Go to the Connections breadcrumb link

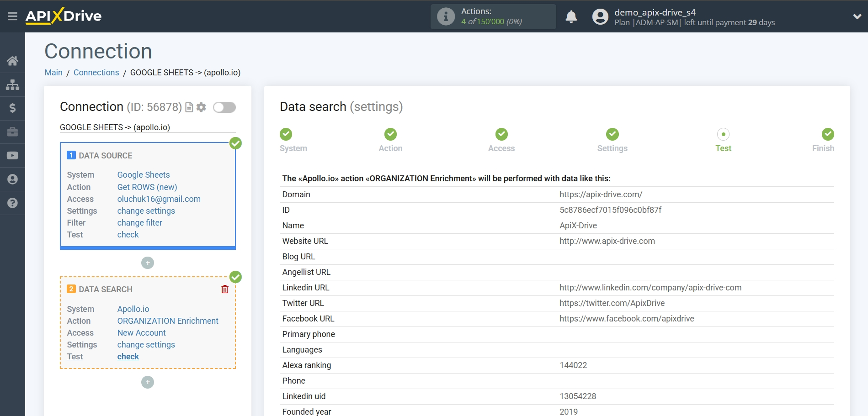[x=96, y=72]
